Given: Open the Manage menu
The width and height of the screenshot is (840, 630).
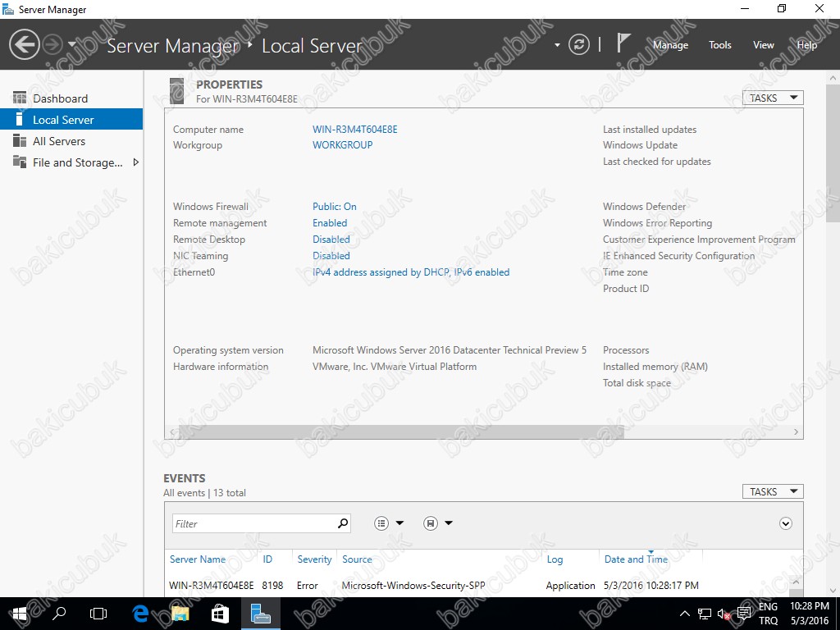Looking at the screenshot, I should coord(670,45).
